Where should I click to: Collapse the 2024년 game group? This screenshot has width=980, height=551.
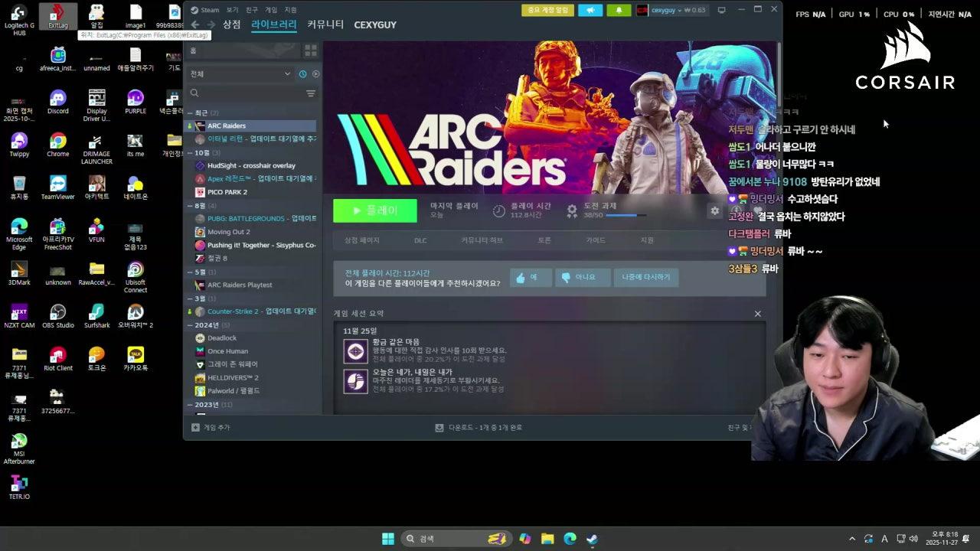point(191,324)
